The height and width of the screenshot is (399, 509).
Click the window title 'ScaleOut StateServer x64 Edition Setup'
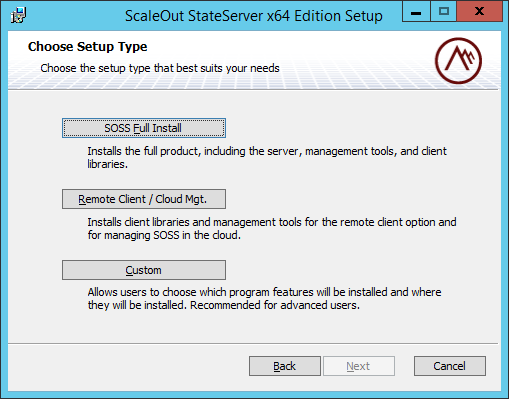pos(254,16)
